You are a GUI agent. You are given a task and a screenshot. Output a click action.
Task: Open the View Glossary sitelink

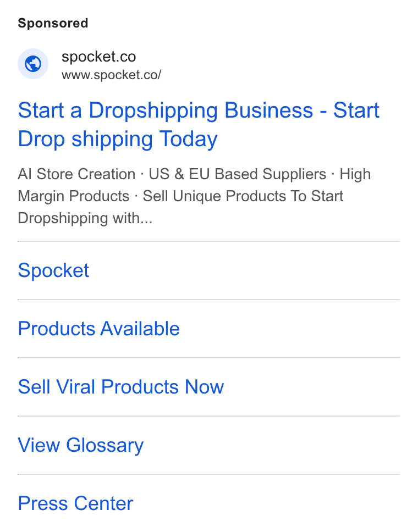tap(80, 445)
